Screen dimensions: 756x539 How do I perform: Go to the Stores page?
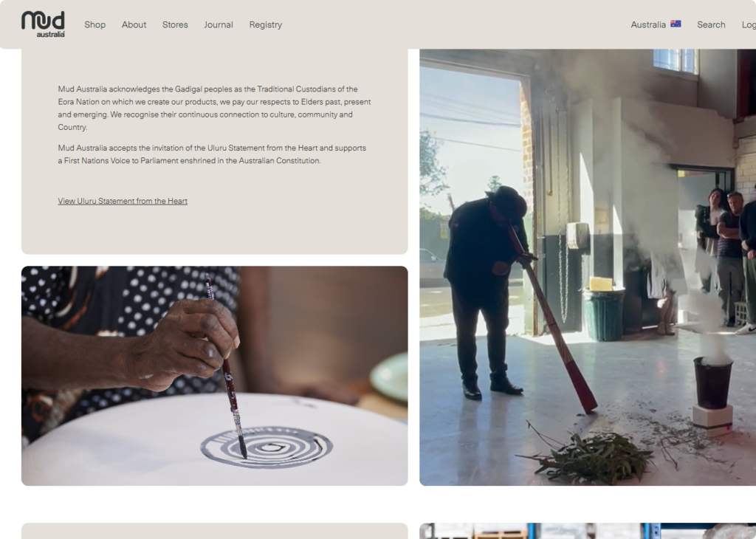175,24
